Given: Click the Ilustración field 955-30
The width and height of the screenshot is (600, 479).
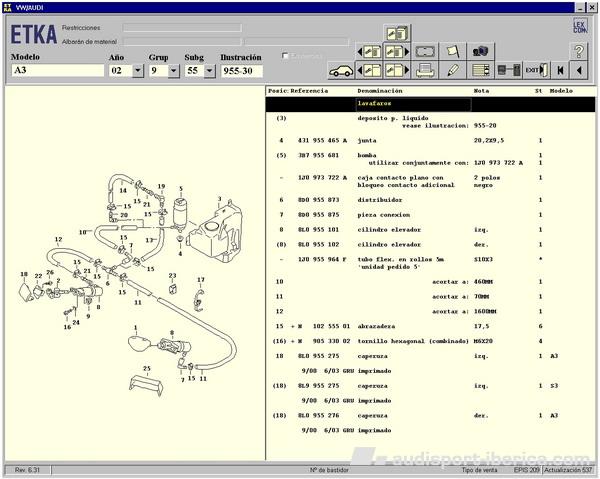Looking at the screenshot, I should click(x=242, y=71).
